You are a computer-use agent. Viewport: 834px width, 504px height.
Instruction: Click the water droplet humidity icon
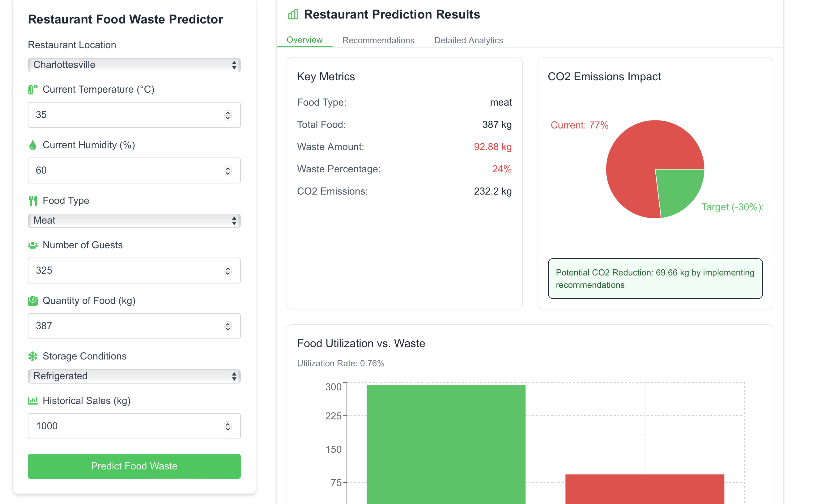[x=32, y=145]
